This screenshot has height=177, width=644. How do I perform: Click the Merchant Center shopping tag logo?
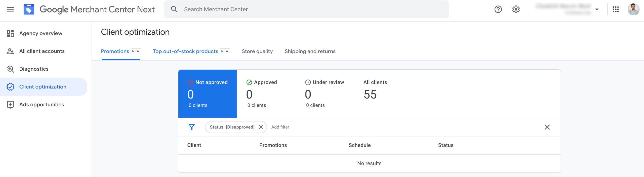pyautogui.click(x=29, y=9)
